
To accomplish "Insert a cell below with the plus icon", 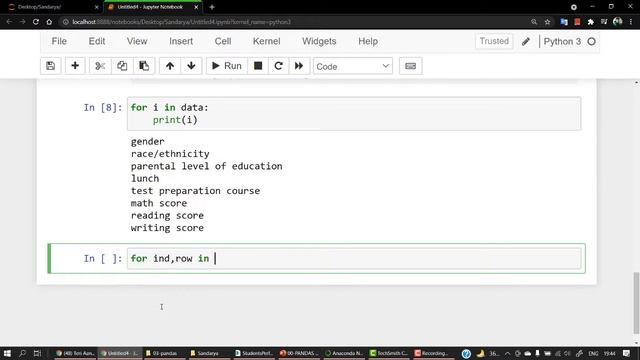I will coord(75,66).
